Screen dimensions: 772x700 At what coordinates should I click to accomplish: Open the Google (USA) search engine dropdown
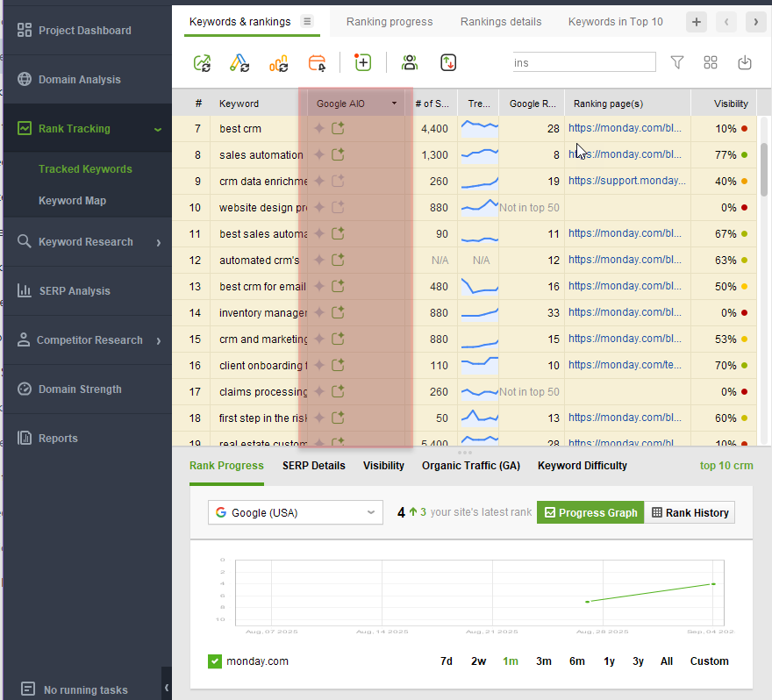(x=296, y=512)
